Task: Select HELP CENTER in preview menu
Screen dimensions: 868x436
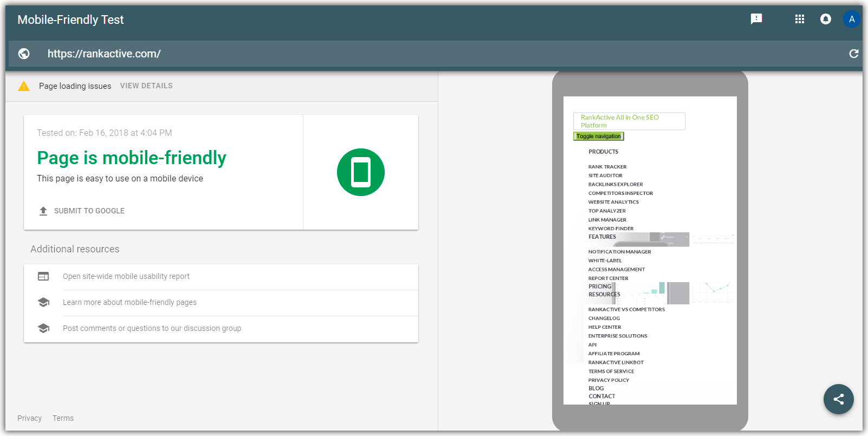Action: 605,327
